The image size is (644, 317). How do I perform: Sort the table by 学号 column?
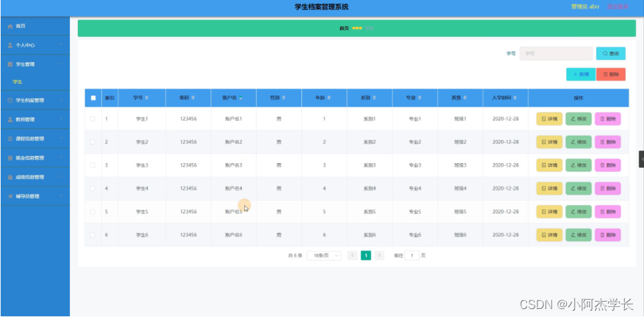point(146,98)
